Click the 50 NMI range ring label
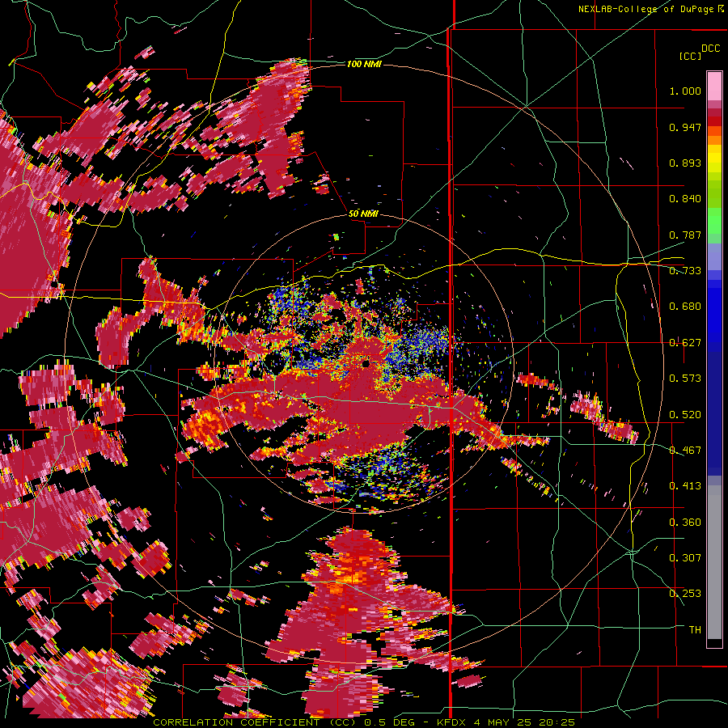This screenshot has width=728, height=728. coord(363,214)
